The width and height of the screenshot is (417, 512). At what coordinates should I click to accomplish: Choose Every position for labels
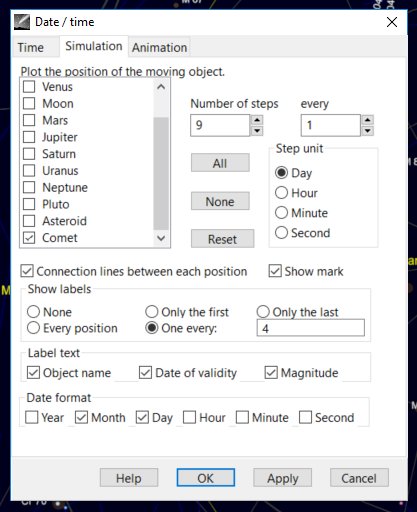point(33,328)
